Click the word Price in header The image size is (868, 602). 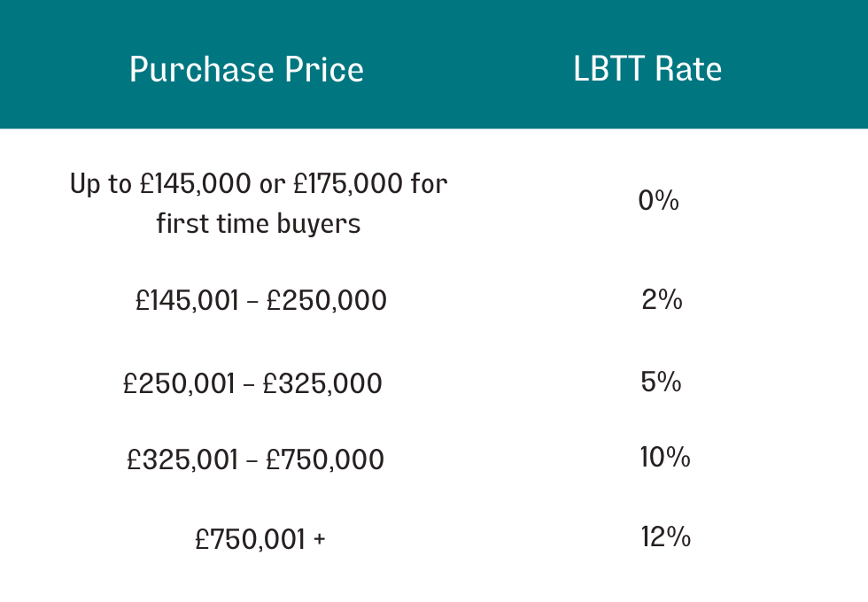click(324, 69)
